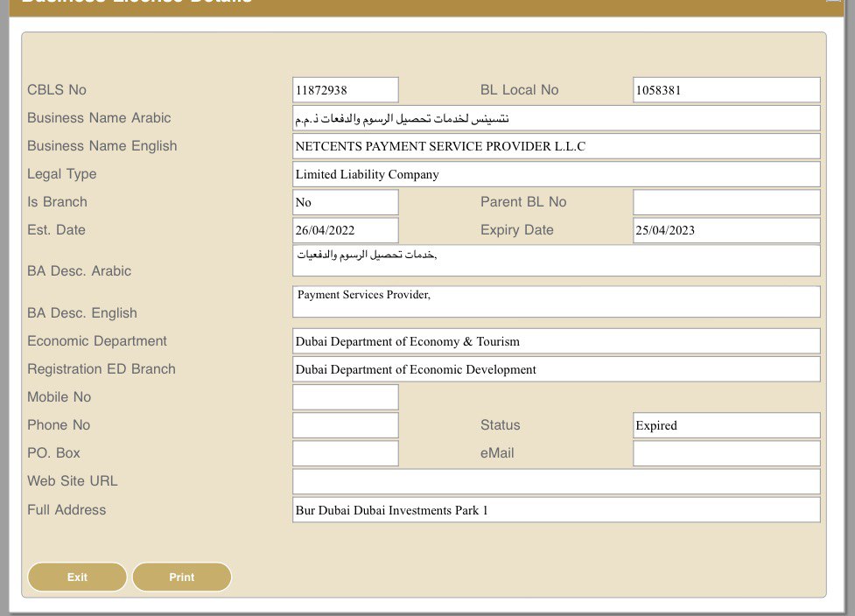Click the Is Branch field showing No
Screen dimensions: 855x616
coord(345,202)
